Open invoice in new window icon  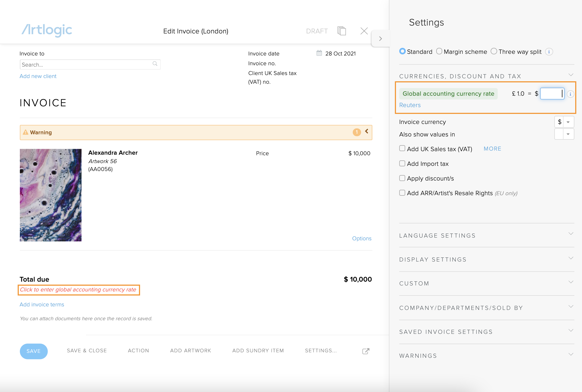[x=366, y=351]
